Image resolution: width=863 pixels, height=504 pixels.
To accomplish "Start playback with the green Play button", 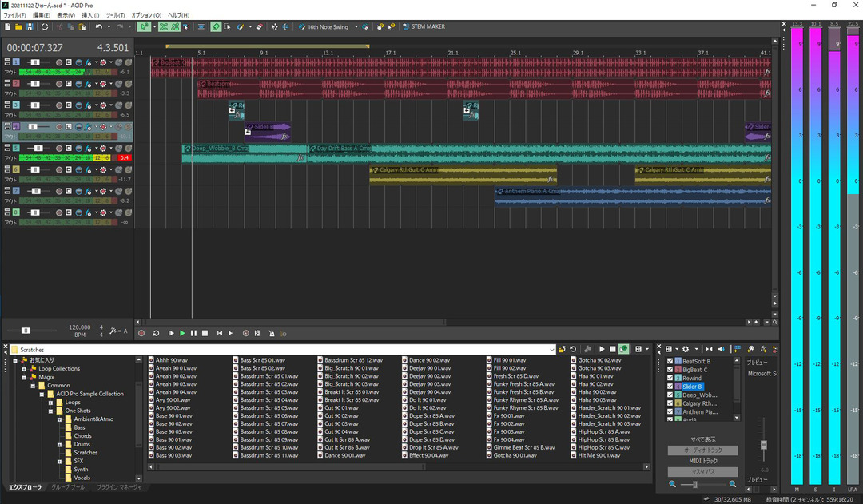I will (x=182, y=333).
